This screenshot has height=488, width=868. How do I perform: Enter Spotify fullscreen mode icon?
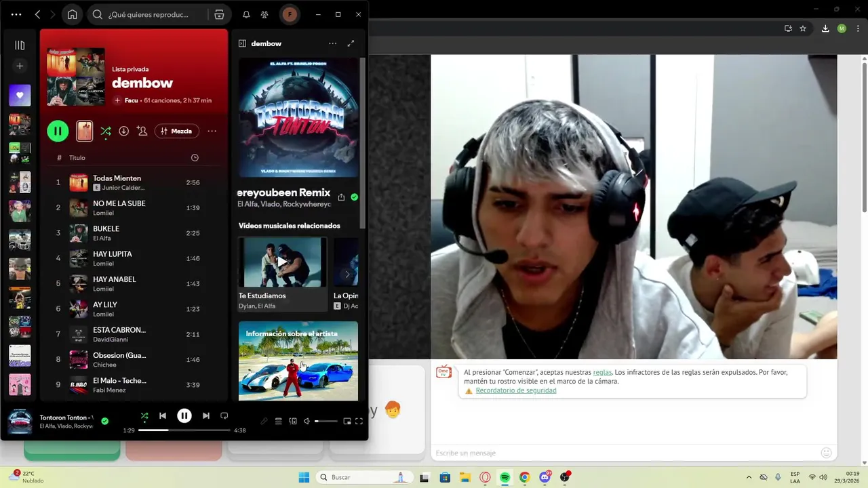point(359,421)
